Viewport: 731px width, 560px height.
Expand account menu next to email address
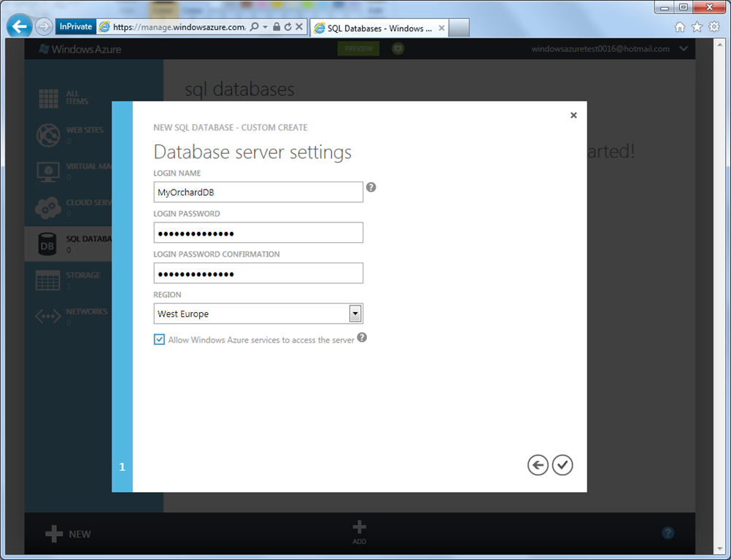click(684, 49)
